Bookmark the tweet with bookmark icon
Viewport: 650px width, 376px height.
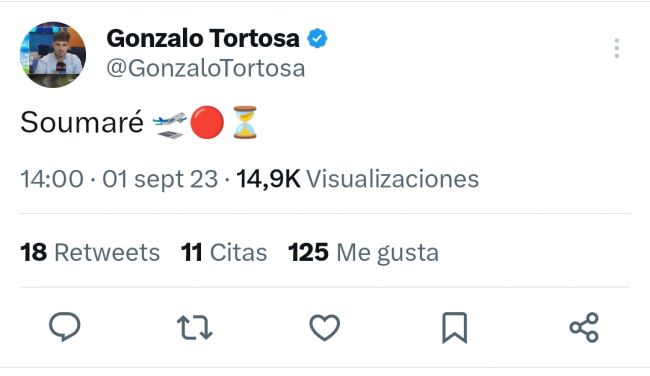point(455,328)
